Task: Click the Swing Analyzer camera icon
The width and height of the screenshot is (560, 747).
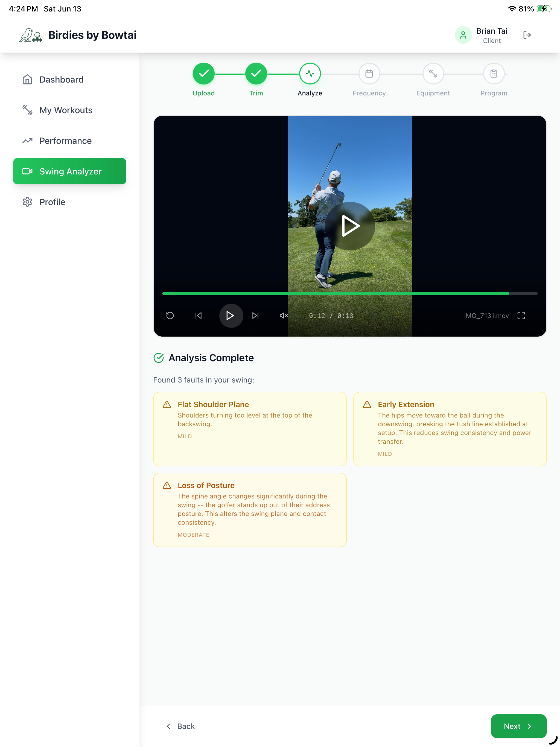Action: [x=27, y=171]
